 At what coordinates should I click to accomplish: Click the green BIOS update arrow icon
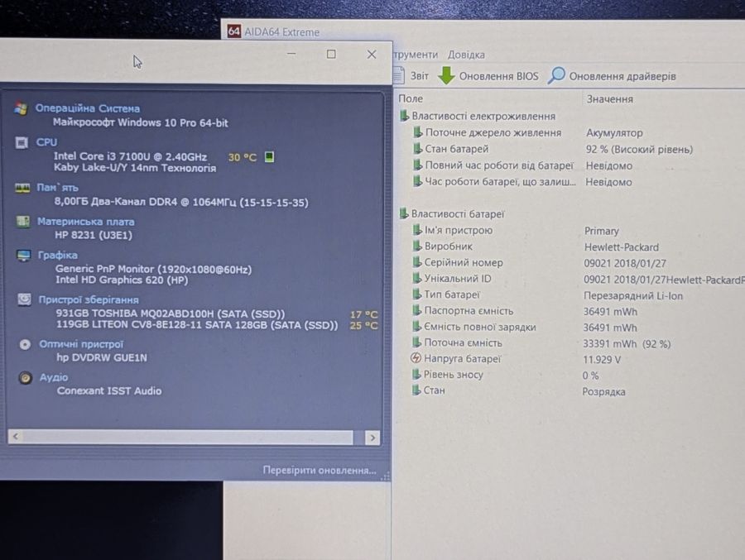[x=445, y=75]
